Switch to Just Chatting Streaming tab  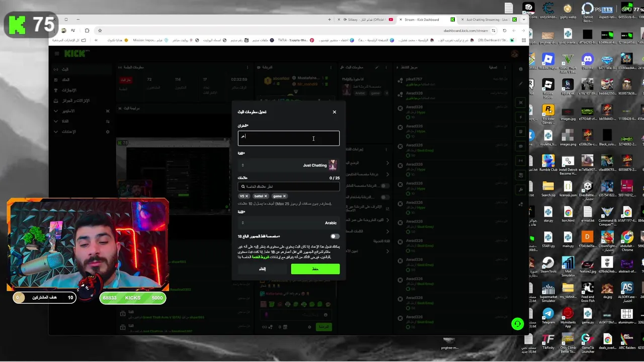click(x=487, y=20)
